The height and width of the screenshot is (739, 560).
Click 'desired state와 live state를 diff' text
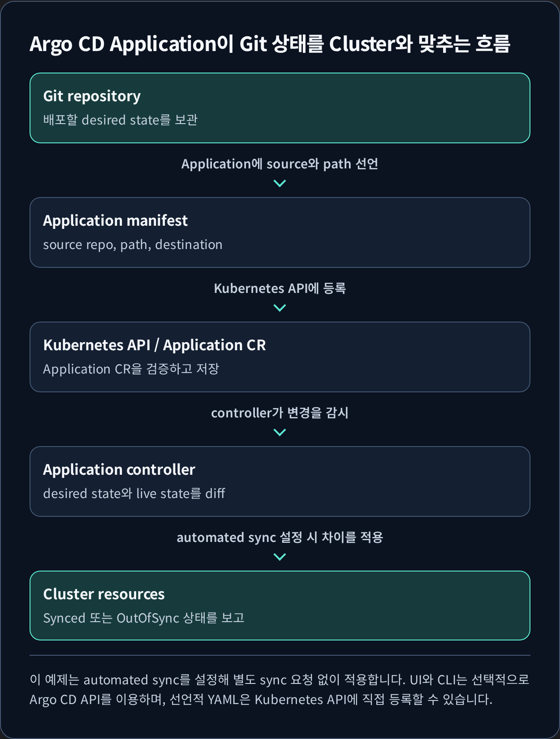[x=134, y=494]
